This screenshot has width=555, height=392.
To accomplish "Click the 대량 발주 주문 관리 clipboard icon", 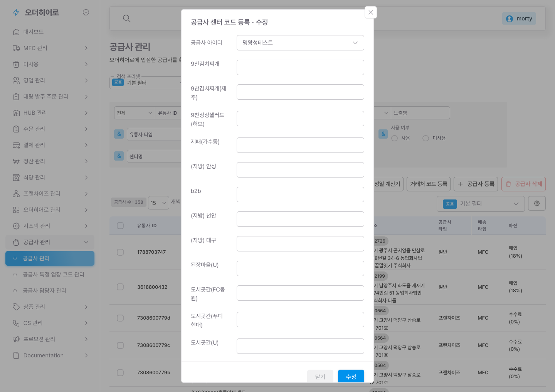I will point(16,97).
